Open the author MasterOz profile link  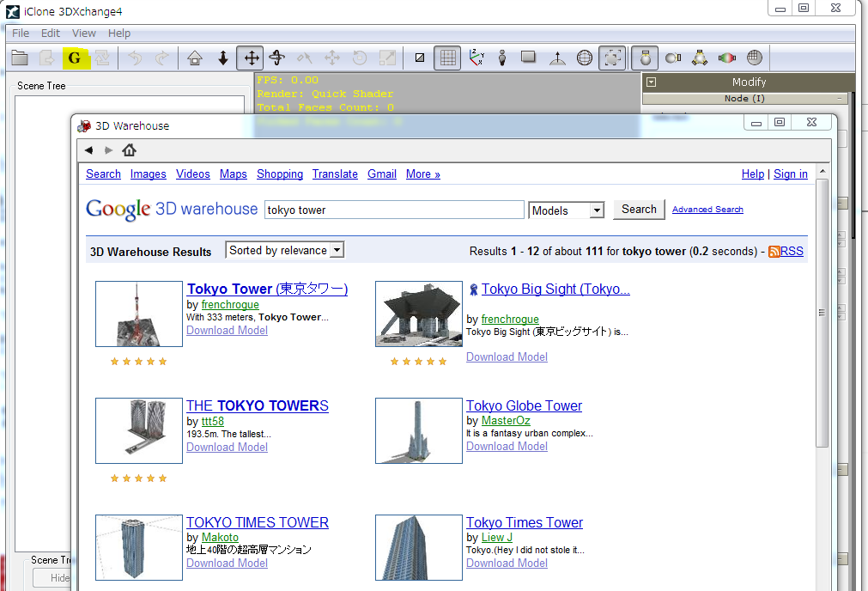506,421
